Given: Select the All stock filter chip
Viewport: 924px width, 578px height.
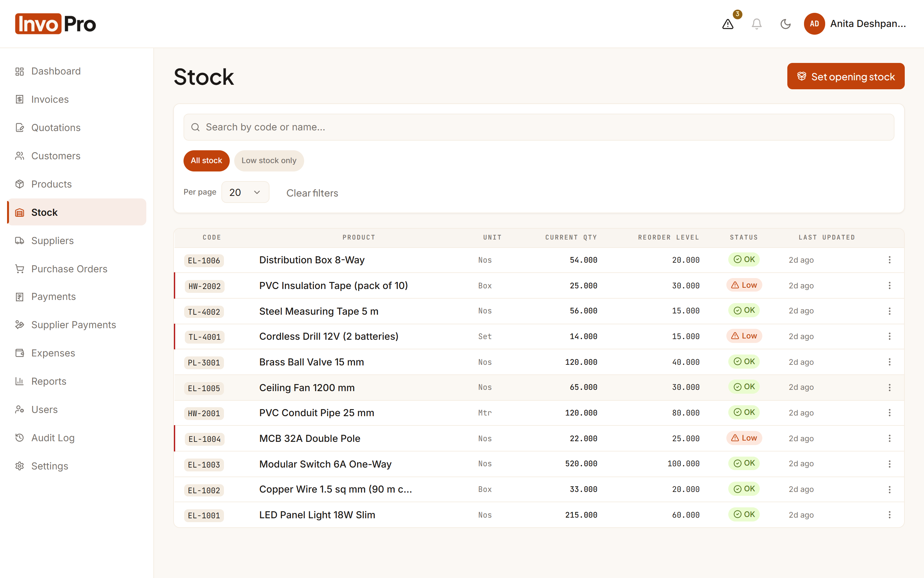Looking at the screenshot, I should point(206,161).
